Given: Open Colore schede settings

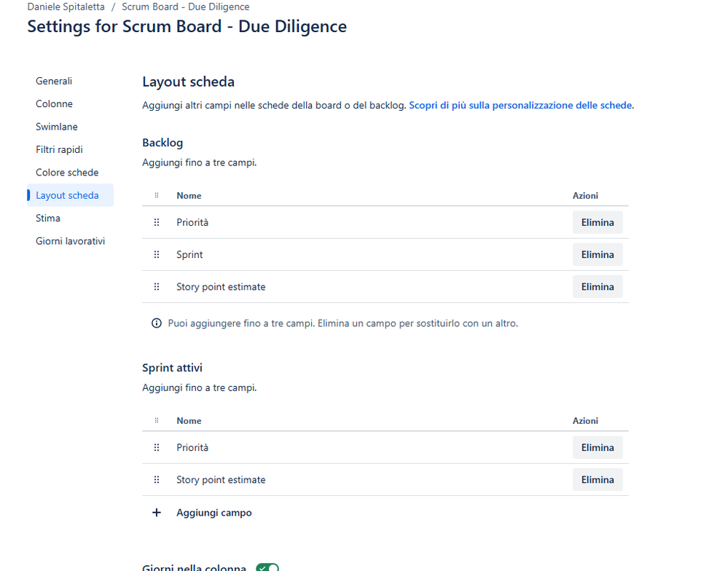Looking at the screenshot, I should [67, 173].
